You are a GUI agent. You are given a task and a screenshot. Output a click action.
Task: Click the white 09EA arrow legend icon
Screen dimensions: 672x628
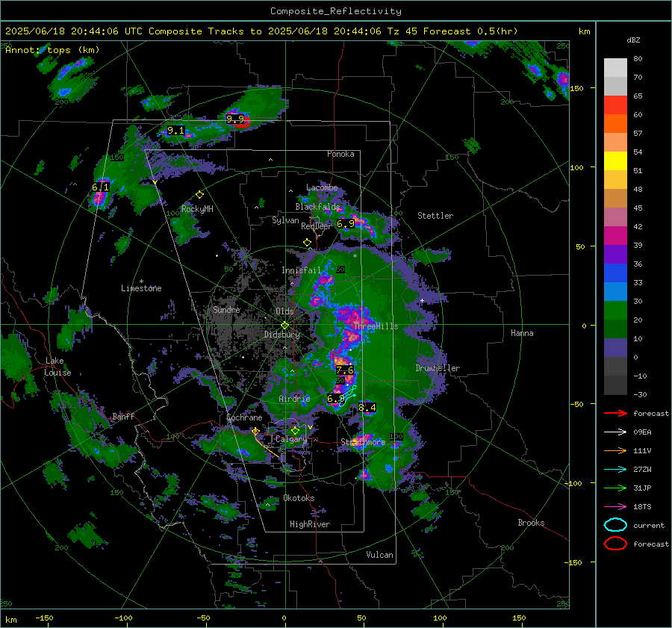click(615, 432)
